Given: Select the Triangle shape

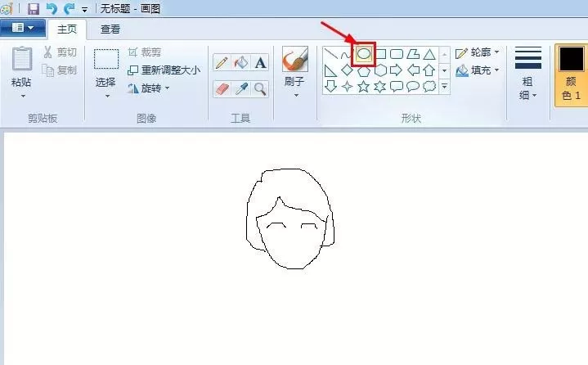Looking at the screenshot, I should coord(429,54).
